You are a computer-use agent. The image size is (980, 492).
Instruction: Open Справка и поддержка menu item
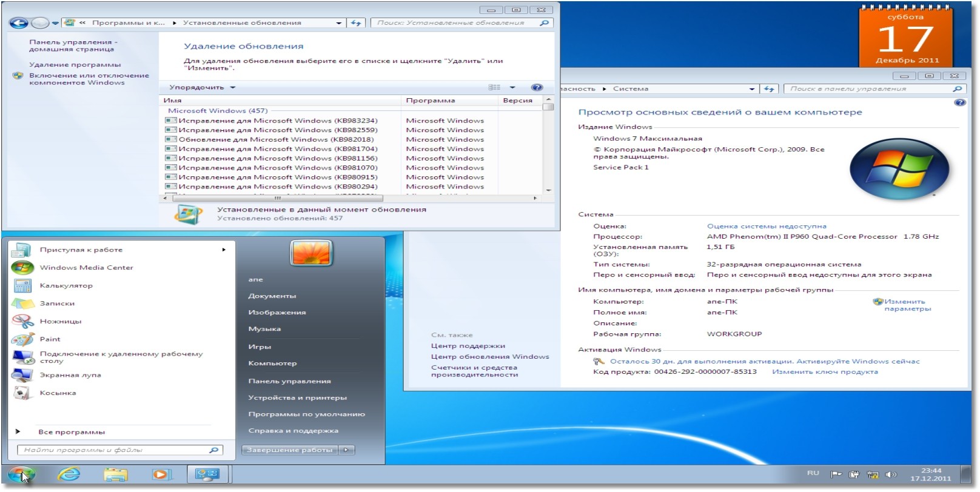[293, 431]
